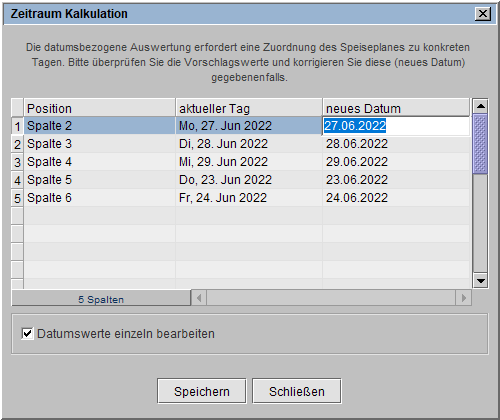The image size is (500, 420).
Task: Click the Position column header
Action: coord(99,108)
